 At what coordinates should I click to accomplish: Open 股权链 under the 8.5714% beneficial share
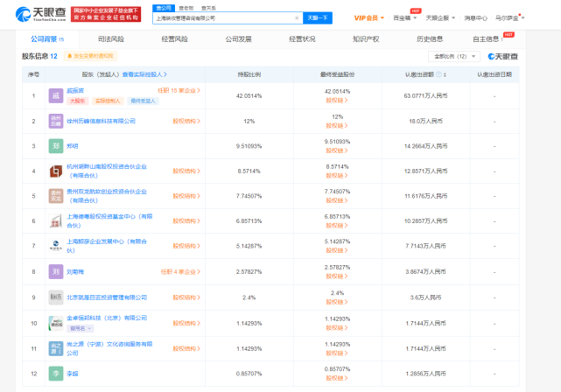coord(337,176)
